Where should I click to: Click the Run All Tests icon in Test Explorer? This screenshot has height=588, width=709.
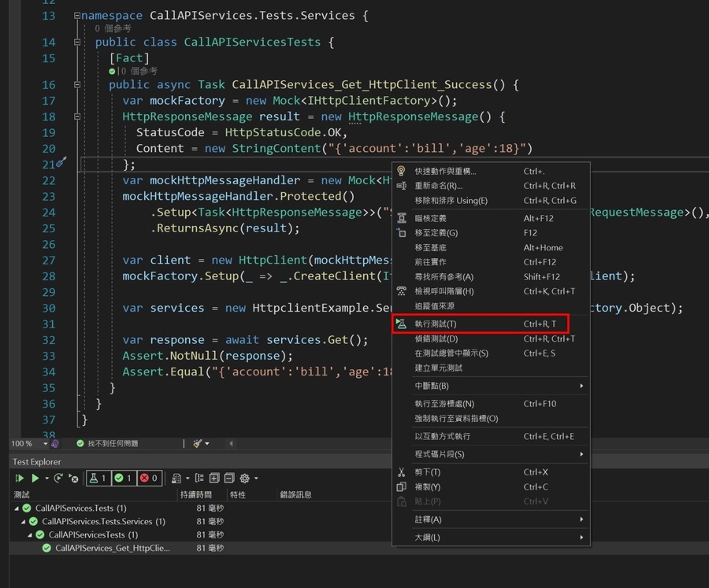point(20,478)
